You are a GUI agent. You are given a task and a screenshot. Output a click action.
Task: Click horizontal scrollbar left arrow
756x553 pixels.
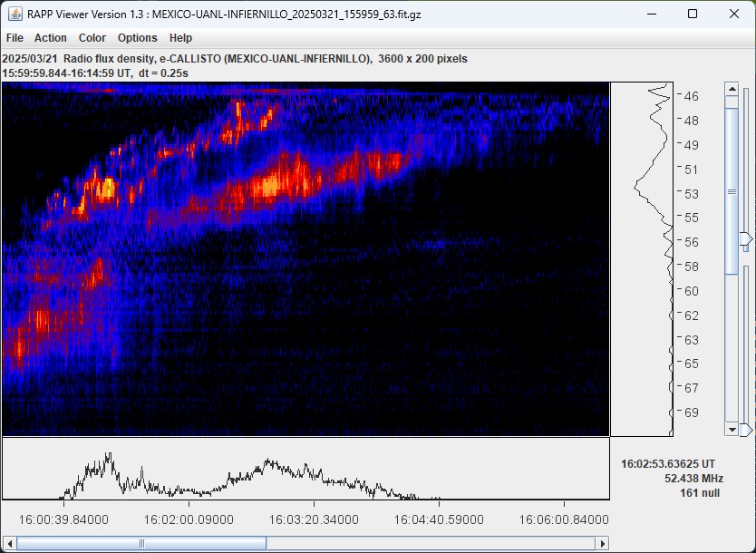tap(9, 543)
